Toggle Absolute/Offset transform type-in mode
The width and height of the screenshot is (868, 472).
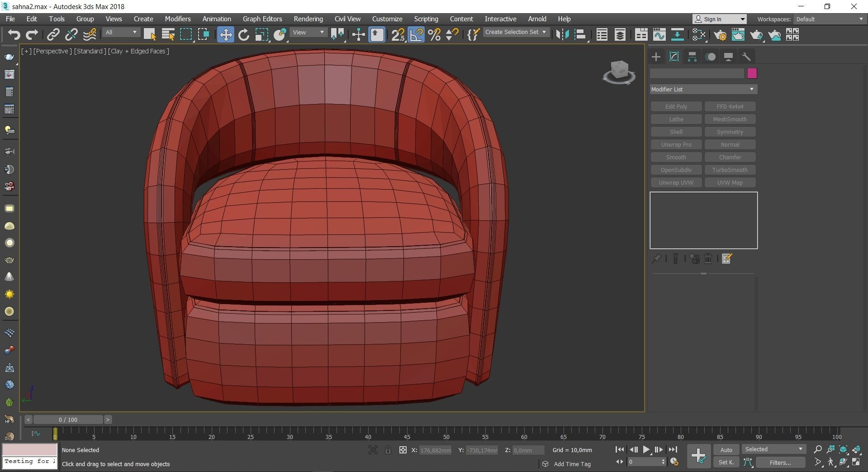point(403,450)
